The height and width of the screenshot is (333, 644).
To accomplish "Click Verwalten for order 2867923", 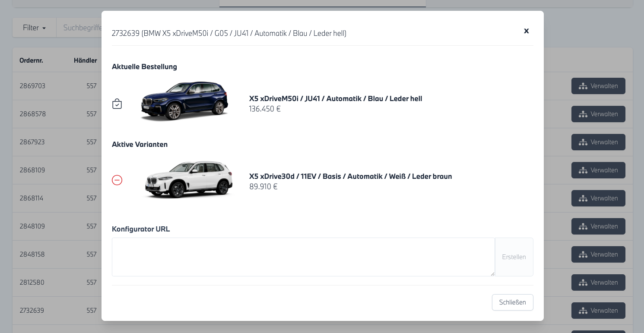I will (598, 142).
